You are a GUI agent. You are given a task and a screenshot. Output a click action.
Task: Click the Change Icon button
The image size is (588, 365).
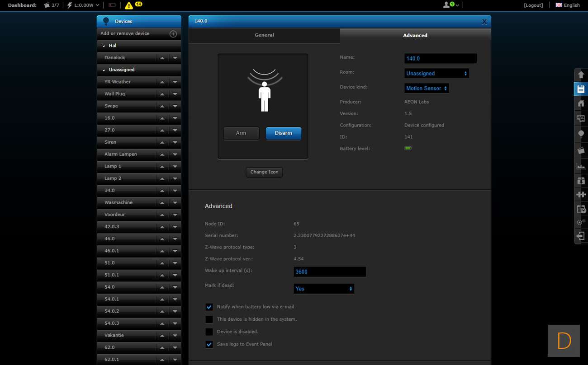click(x=264, y=172)
